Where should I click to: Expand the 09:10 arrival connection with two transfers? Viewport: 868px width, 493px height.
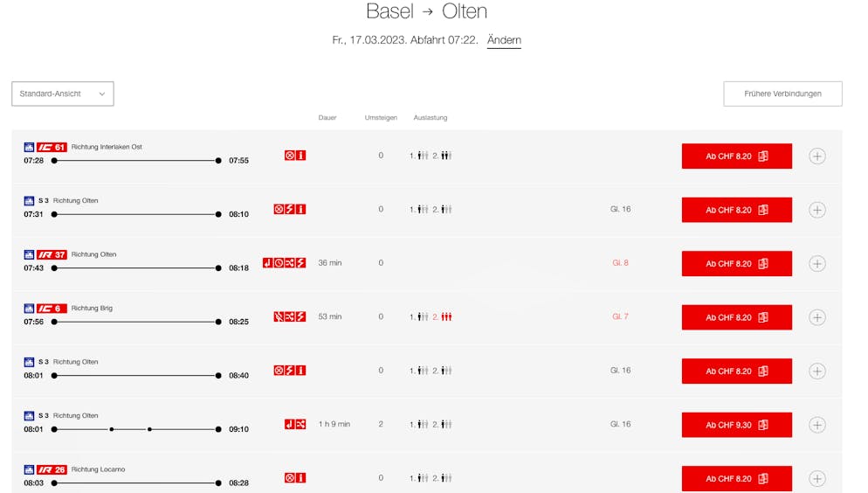click(x=817, y=425)
